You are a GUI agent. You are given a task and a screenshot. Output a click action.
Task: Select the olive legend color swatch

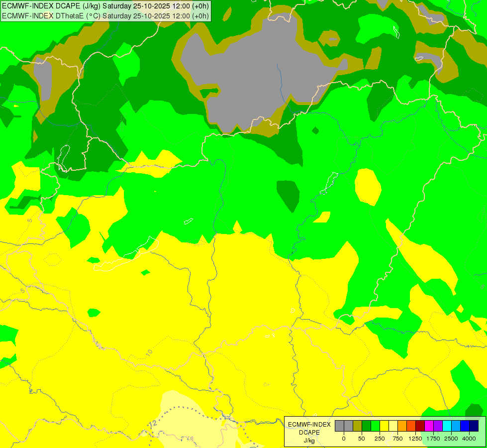(358, 426)
